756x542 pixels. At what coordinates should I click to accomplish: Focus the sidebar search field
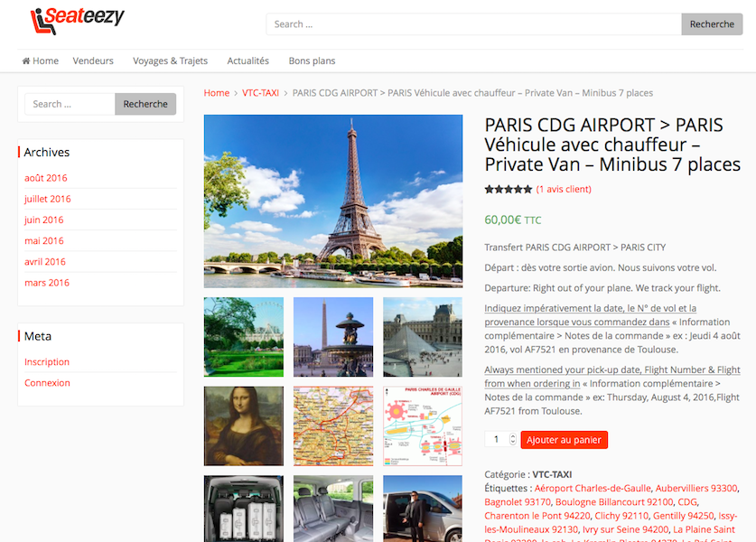point(70,104)
